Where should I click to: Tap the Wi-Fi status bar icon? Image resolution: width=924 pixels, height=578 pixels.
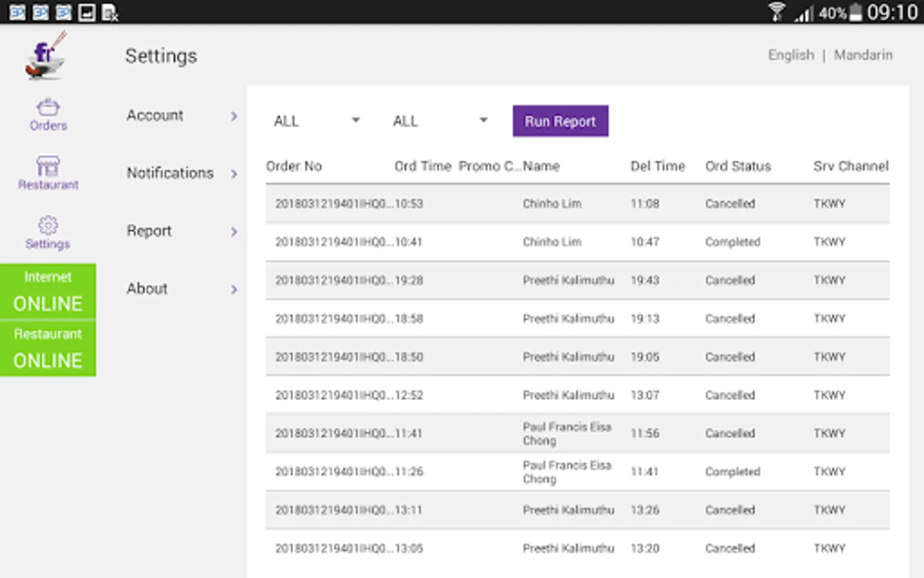[x=776, y=12]
